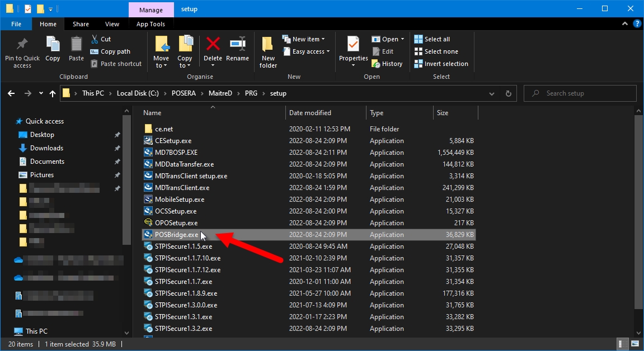
Task: Open address bar history dropdown
Action: [x=493, y=93]
